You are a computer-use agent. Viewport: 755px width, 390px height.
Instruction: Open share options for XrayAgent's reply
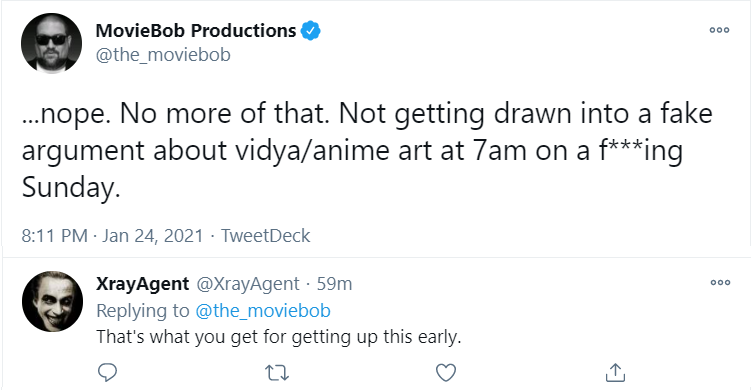click(615, 372)
